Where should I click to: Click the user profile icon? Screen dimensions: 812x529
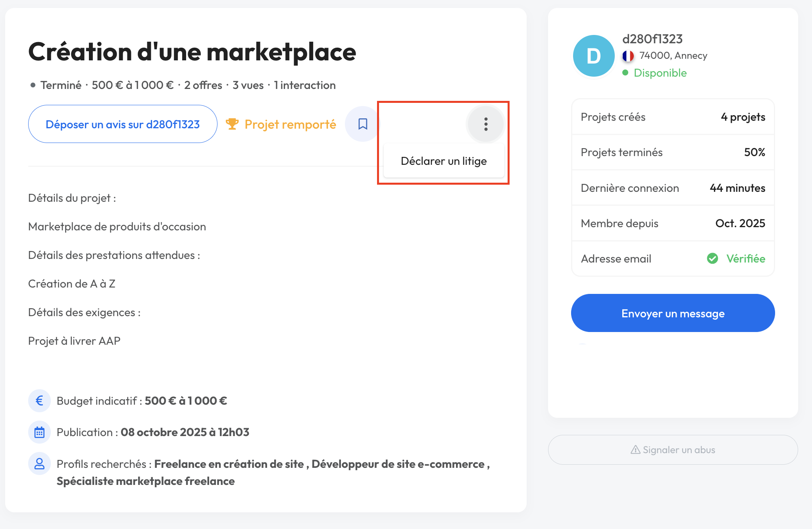tap(39, 463)
